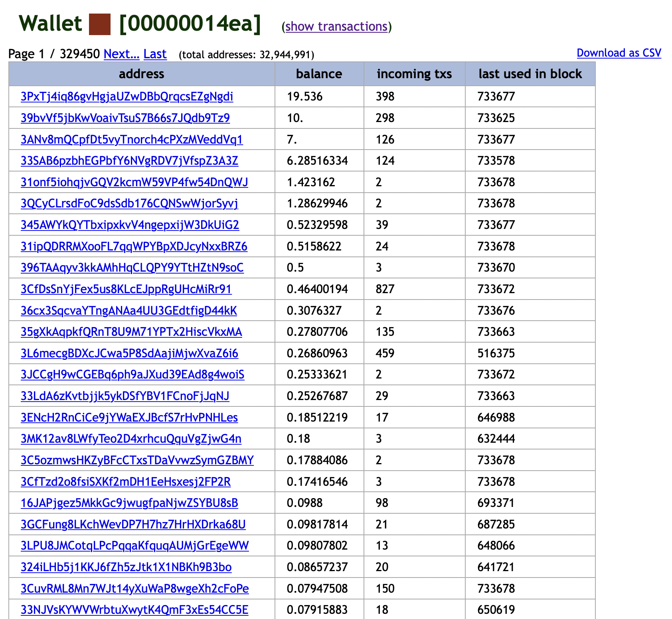
Task: Open address 3ANv8mQCpfDt5vyTnorch4cPXzMVeddVq1
Action: click(x=132, y=140)
